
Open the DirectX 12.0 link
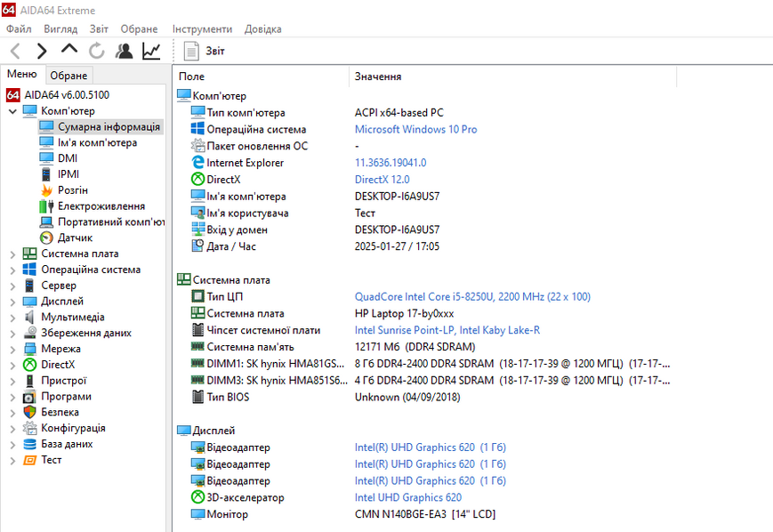pyautogui.click(x=382, y=180)
